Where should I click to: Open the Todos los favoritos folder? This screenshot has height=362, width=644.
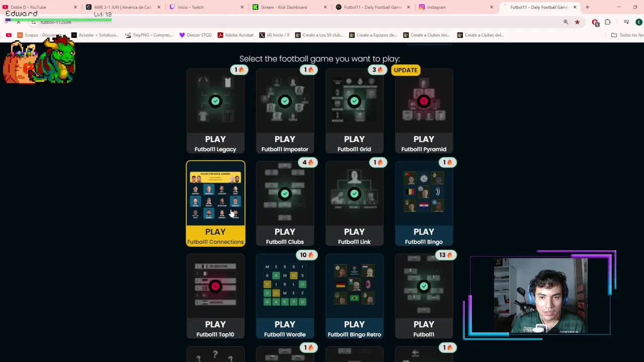point(627,35)
